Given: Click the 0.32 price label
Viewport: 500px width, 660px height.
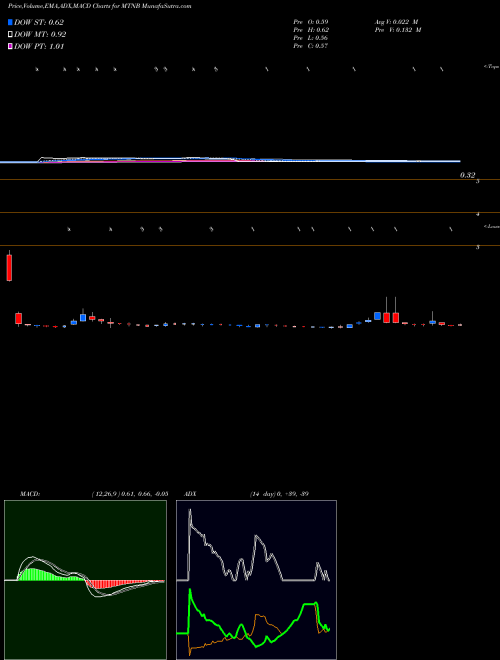Looking at the screenshot, I should pyautogui.click(x=467, y=175).
